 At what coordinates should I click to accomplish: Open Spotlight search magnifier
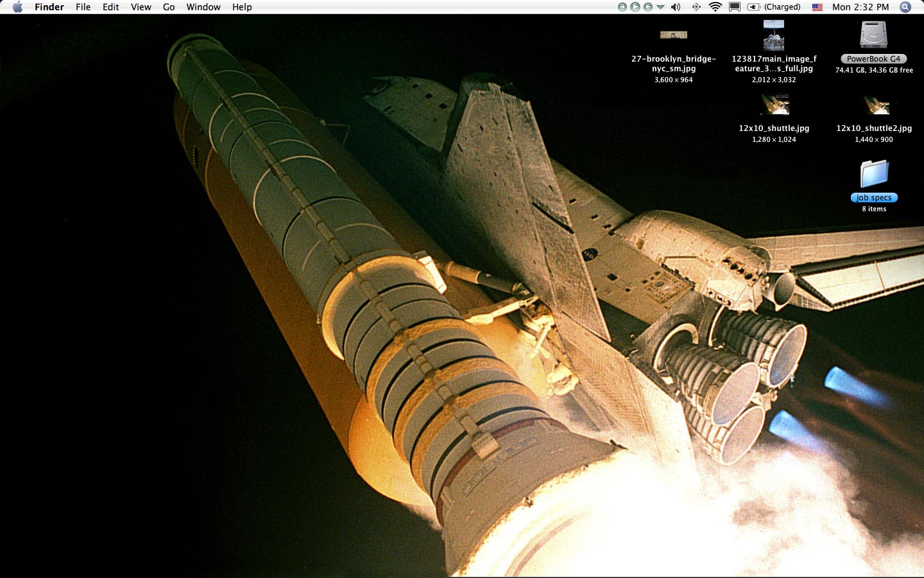point(905,7)
